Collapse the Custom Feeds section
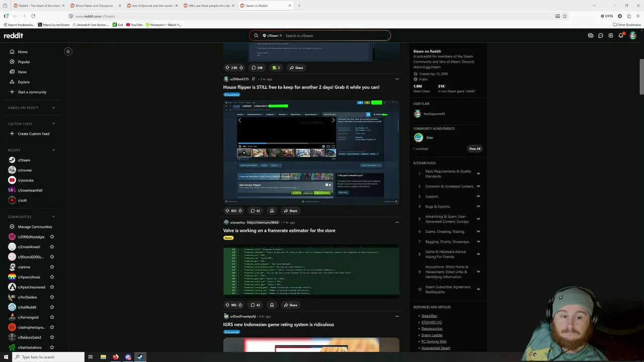Viewport: 644px width, 362px height. [53, 124]
